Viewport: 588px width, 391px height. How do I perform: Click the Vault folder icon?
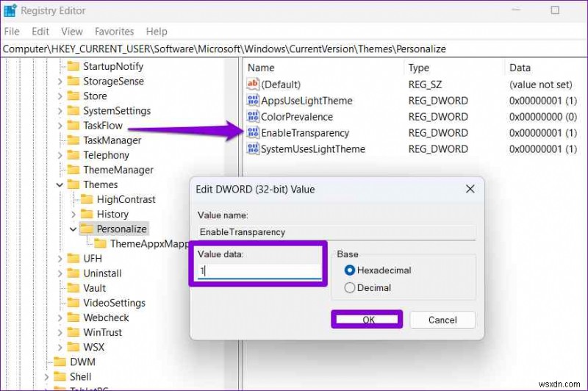point(73,288)
